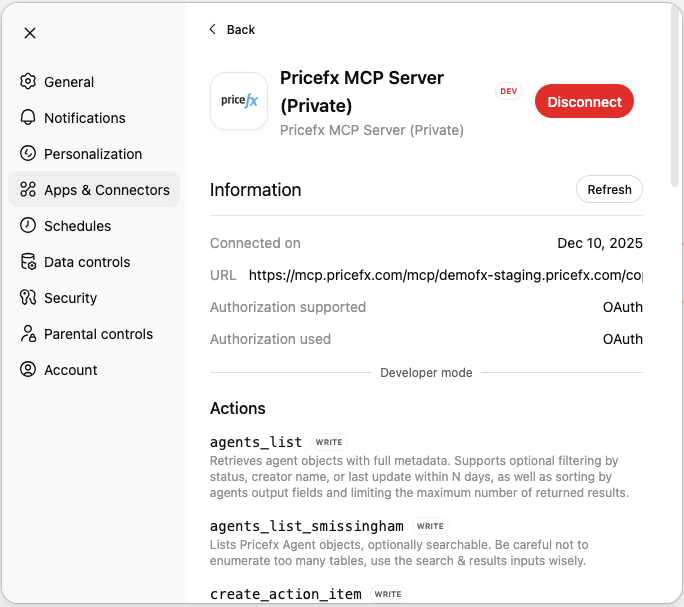This screenshot has height=607, width=684.
Task: Select Apps & Connectors in sidebar
Action: tap(94, 189)
